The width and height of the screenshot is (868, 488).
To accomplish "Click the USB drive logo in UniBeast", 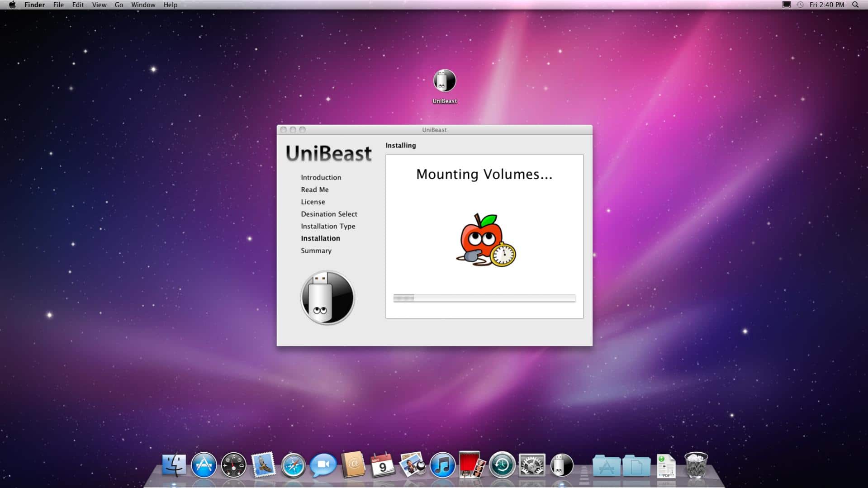I will (327, 298).
